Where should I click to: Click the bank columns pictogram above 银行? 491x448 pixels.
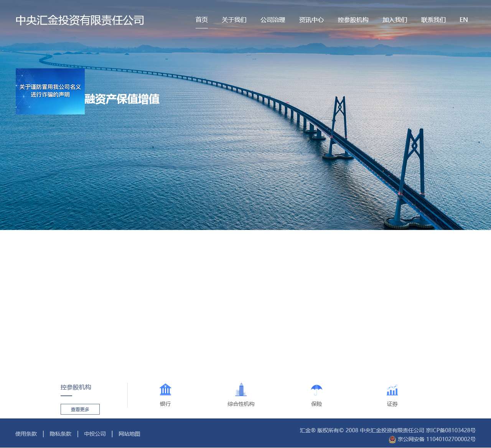pyautogui.click(x=165, y=389)
